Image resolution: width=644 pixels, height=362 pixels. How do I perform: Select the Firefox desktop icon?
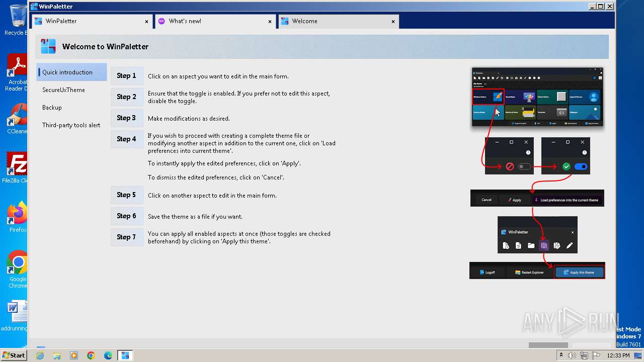[17, 217]
